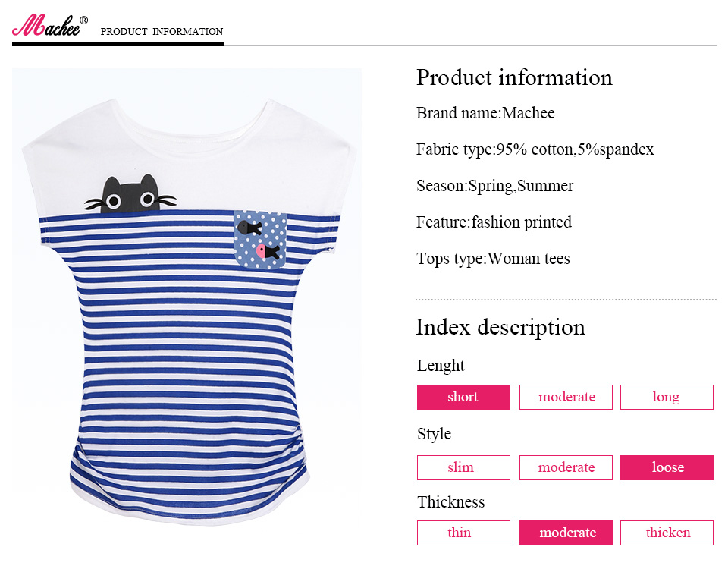Click the pink fish on the pocket

click(262, 250)
